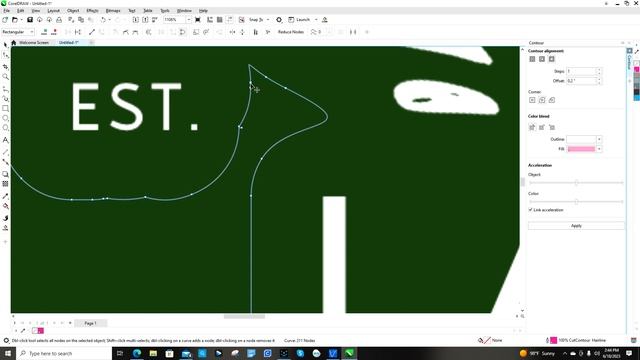Click the Steps spinner arrows
This screenshot has height=360, width=640.
[599, 71]
